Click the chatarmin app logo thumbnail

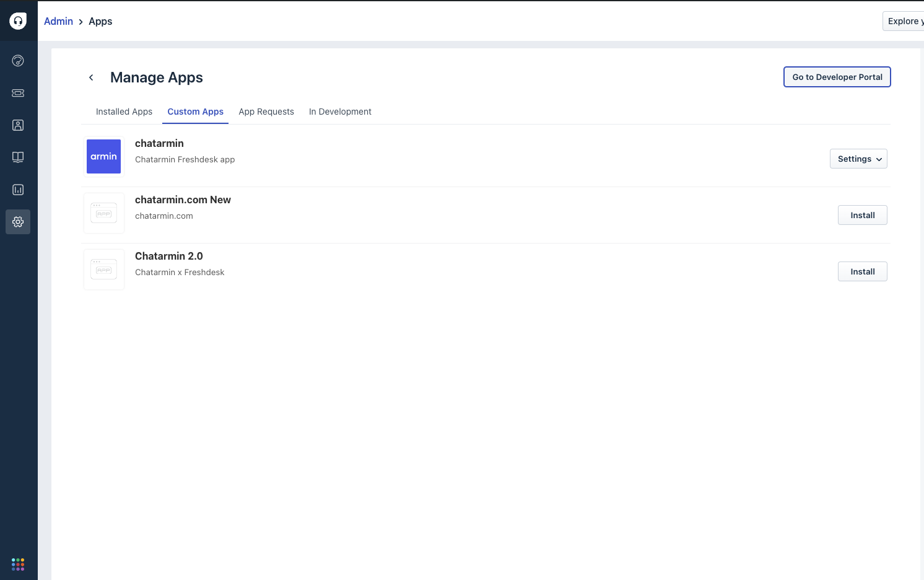(103, 157)
